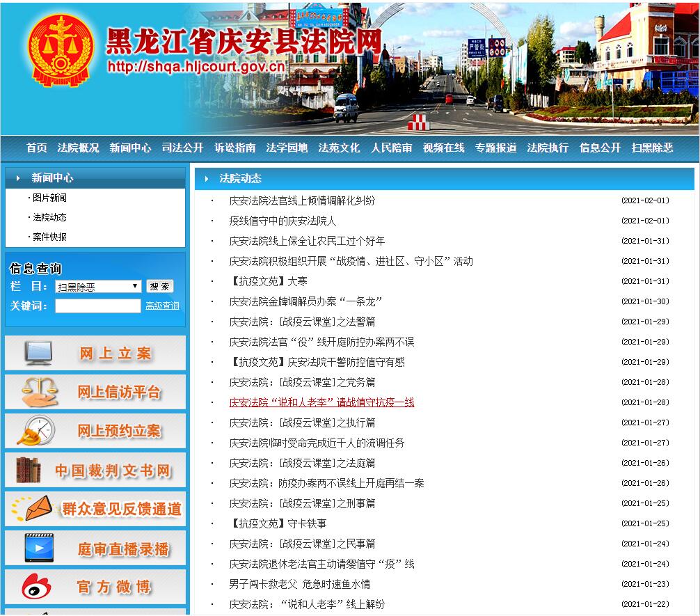Select 诉讼指南 from the navigation bar
Image resolution: width=700 pixels, height=616 pixels.
pyautogui.click(x=234, y=148)
